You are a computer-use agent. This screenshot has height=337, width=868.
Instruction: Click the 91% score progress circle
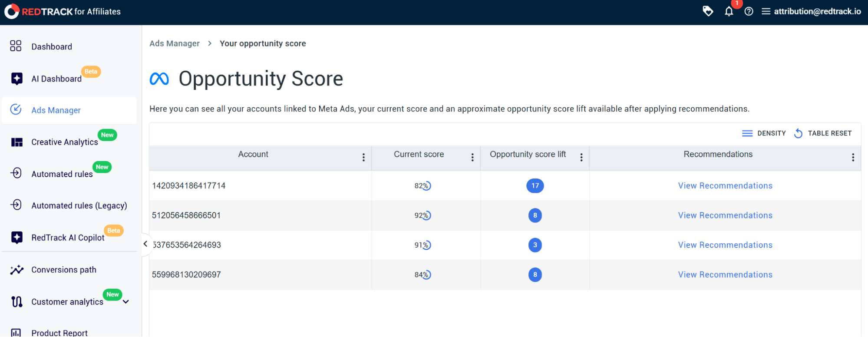pyautogui.click(x=426, y=245)
